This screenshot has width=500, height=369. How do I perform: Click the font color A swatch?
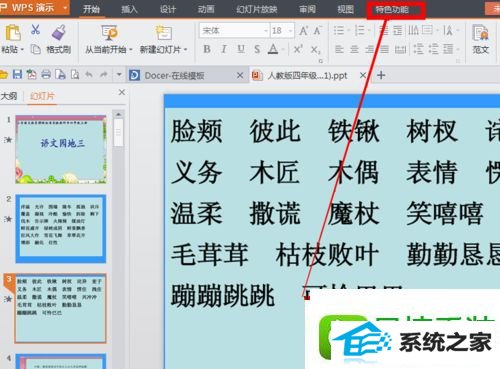pos(273,49)
